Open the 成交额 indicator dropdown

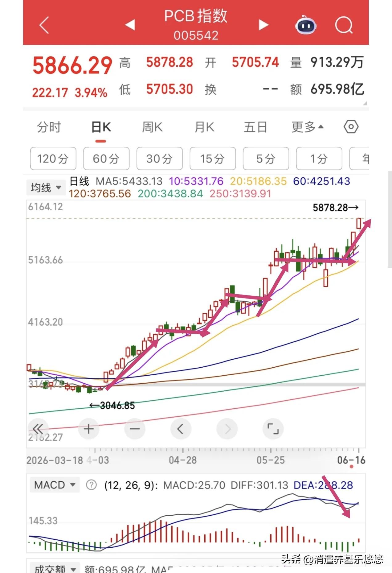tap(54, 568)
